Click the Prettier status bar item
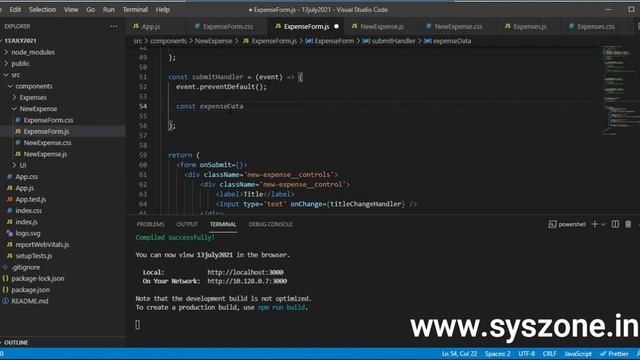This screenshot has height=360, width=640. pyautogui.click(x=614, y=354)
